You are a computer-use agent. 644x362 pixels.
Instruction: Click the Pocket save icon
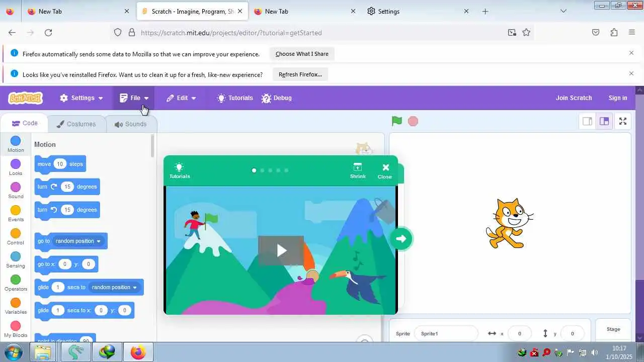(x=596, y=33)
